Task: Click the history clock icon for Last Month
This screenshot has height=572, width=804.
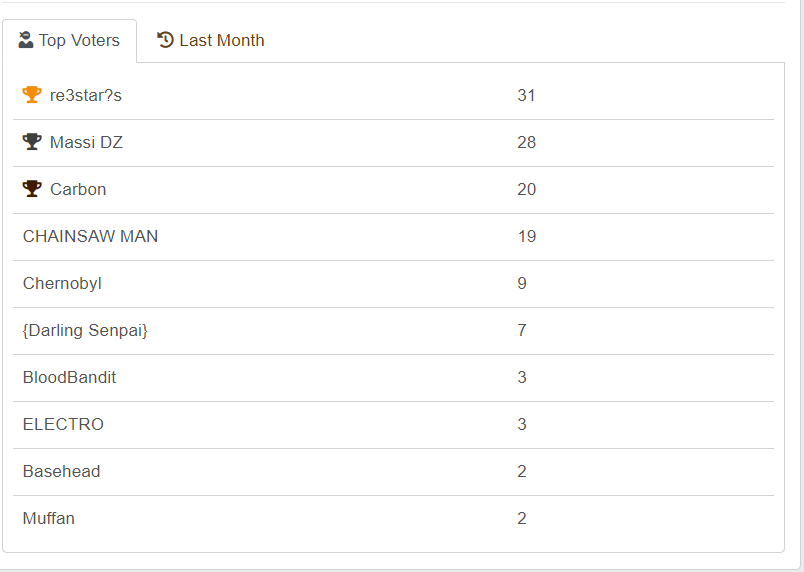Action: [x=166, y=40]
